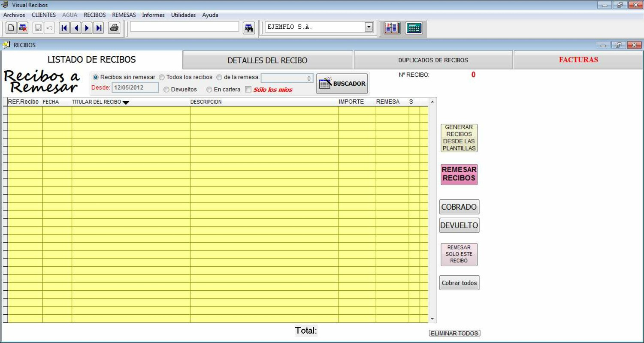
Task: Select 'Todos los recibos' radio option
Action: click(x=162, y=78)
